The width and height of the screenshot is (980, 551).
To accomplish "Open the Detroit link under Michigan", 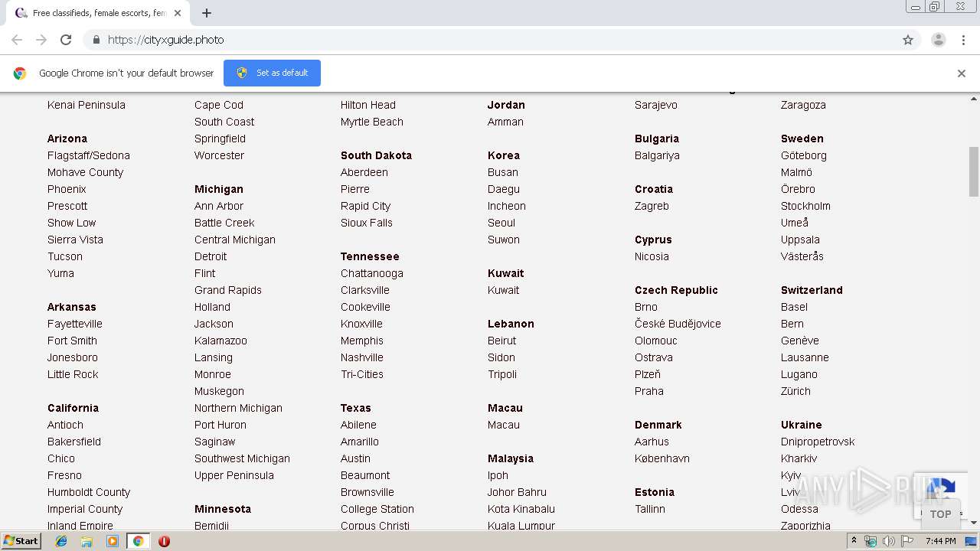I will point(211,256).
